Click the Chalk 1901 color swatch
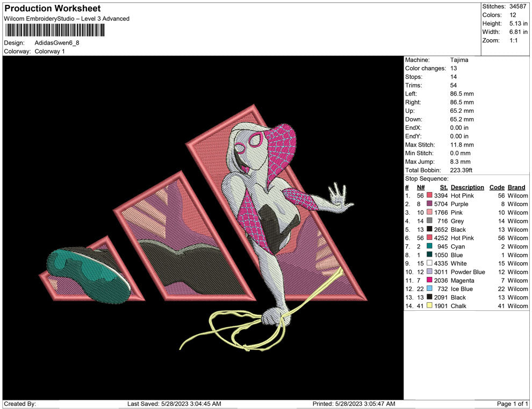The height and width of the screenshot is (409, 532). click(429, 305)
